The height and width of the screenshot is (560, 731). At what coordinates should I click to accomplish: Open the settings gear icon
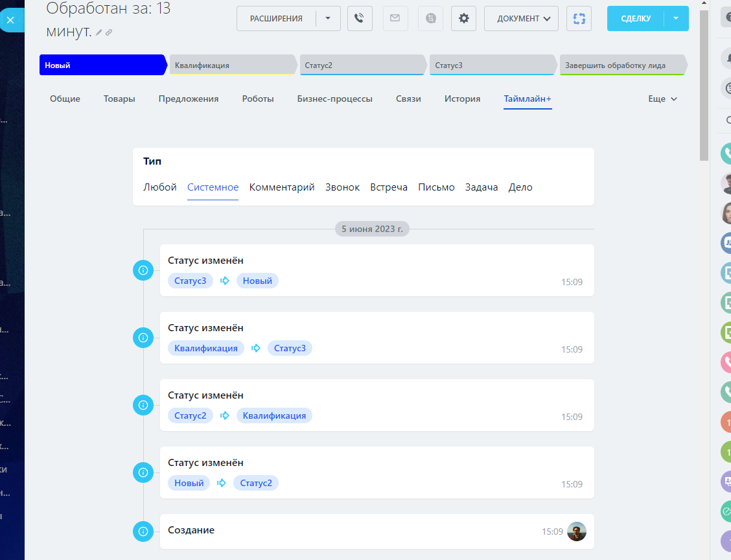464,19
